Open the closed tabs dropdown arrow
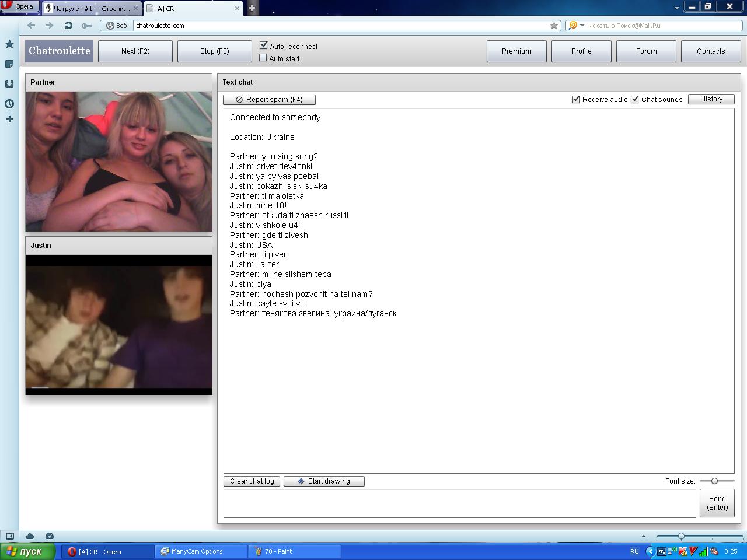 pyautogui.click(x=676, y=8)
